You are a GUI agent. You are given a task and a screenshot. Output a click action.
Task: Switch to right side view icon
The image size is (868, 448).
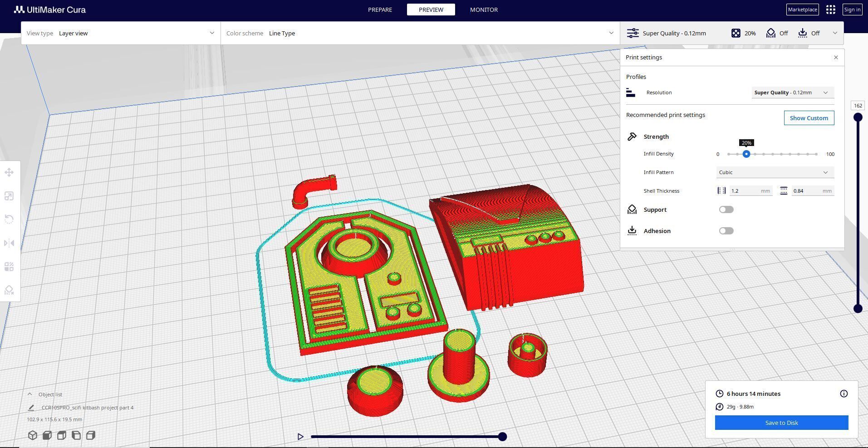coord(90,435)
